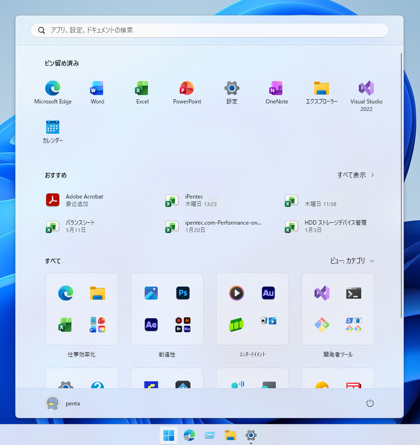Open the colorful diamond app in 開発者ツール
420x445 pixels.
click(x=322, y=325)
